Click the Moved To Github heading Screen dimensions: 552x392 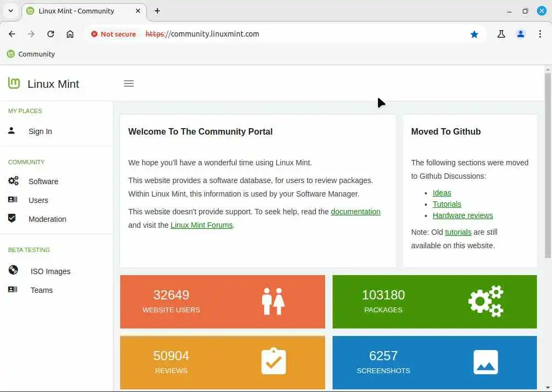[x=446, y=131]
